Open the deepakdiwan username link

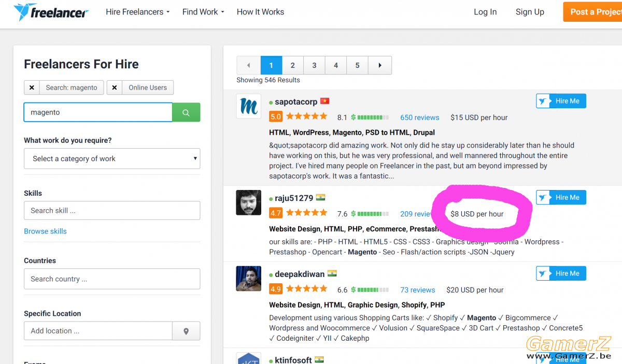point(300,274)
